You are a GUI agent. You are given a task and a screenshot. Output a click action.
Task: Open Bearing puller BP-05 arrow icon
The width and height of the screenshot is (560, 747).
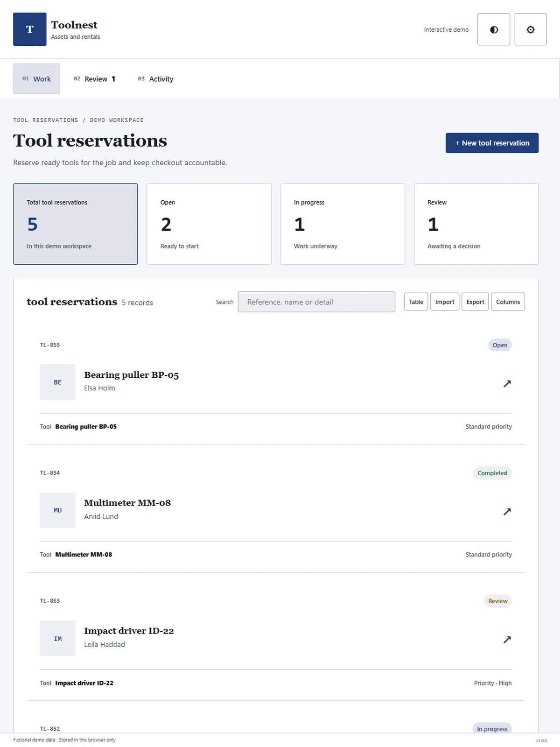pyautogui.click(x=507, y=383)
